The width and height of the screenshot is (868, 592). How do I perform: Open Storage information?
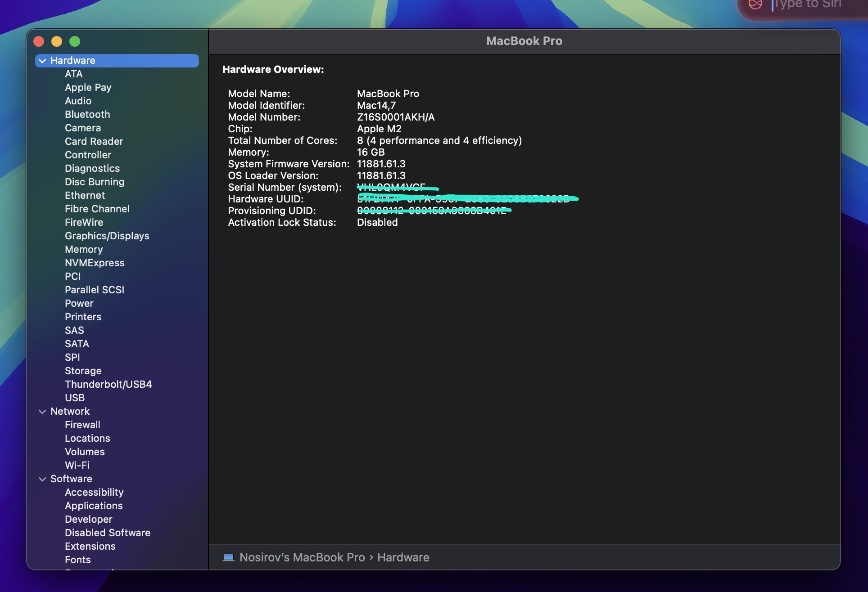coord(83,371)
